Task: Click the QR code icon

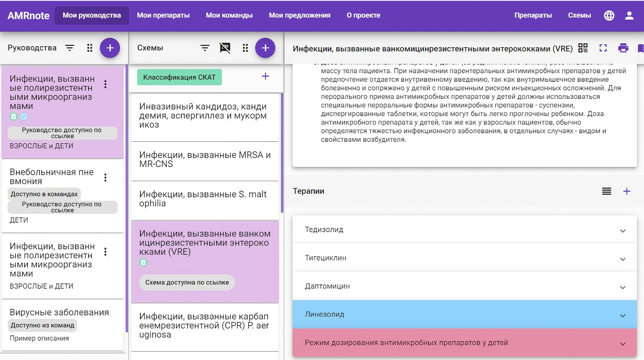Action: [583, 48]
